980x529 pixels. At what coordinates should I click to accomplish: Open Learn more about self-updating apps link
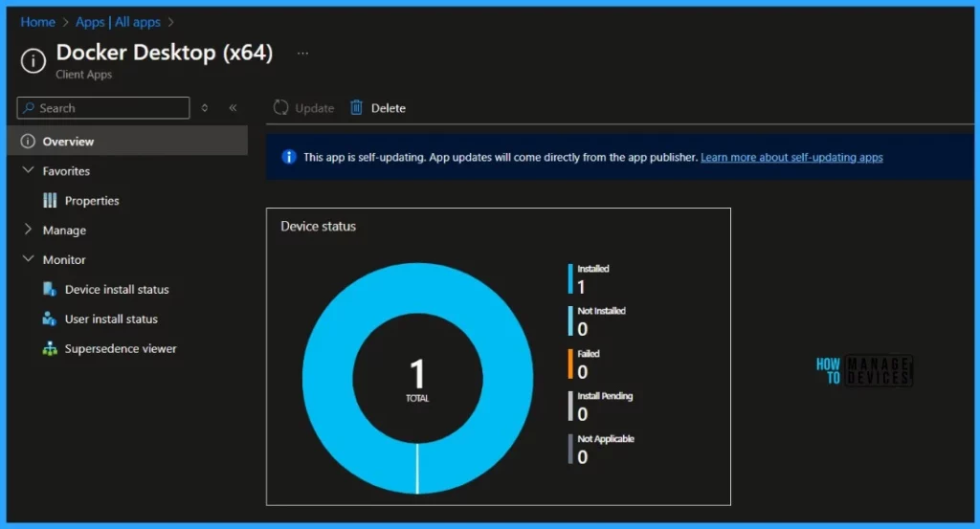(x=791, y=158)
